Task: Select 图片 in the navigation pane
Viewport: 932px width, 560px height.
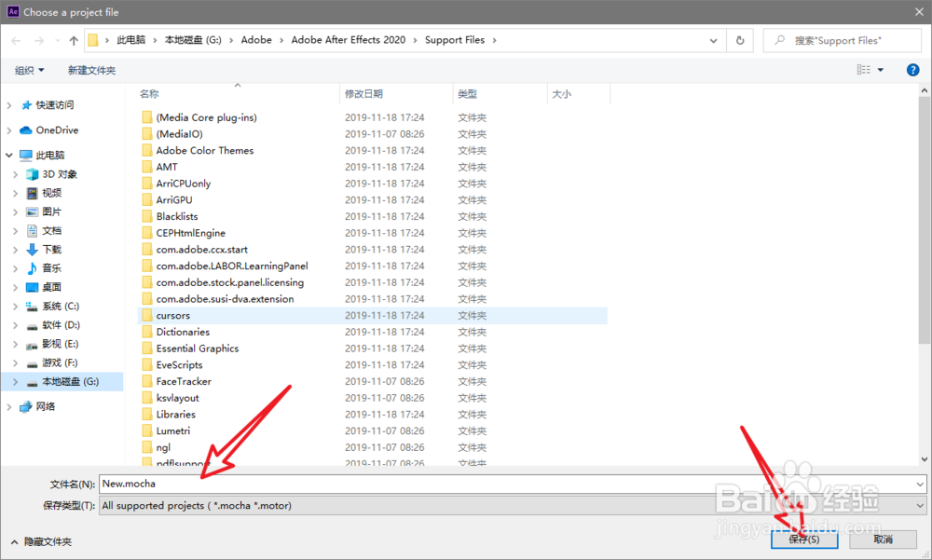Action: [51, 212]
